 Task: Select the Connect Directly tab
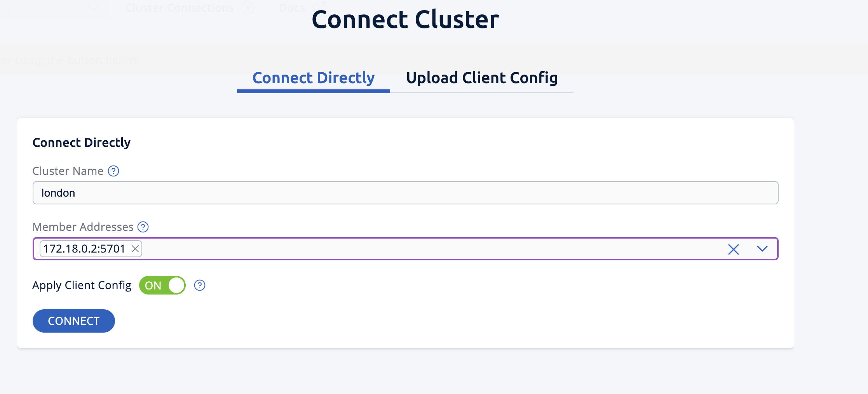[313, 78]
